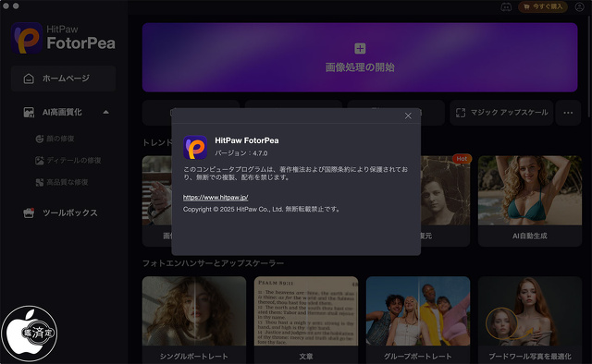Open the ホームページ sidebar item
This screenshot has height=364, width=592.
64,79
